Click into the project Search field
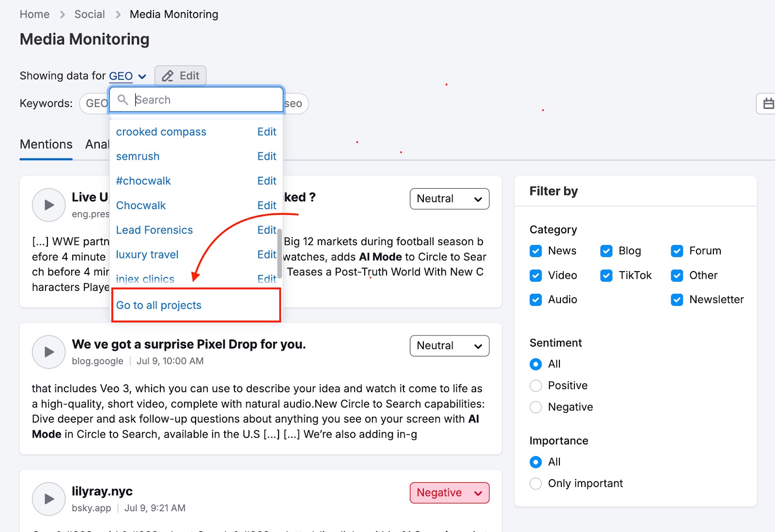 click(203, 100)
